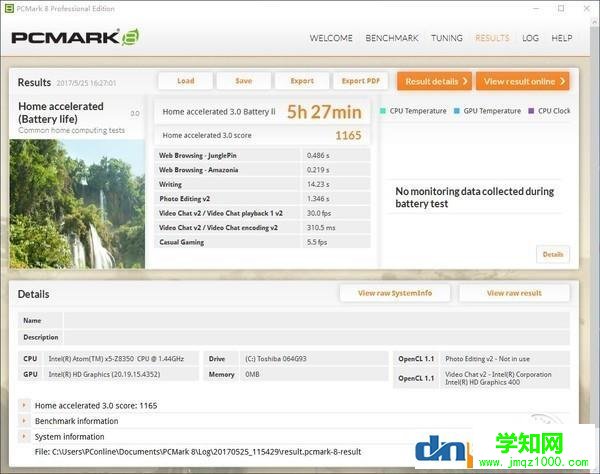This screenshot has width=600, height=474.
Task: Click the waterfall benchmark thumbnail
Action: click(x=77, y=204)
